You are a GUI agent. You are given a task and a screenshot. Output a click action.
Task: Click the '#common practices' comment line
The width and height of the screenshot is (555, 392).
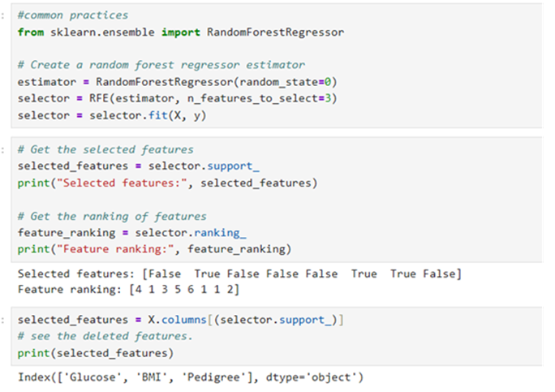73,15
